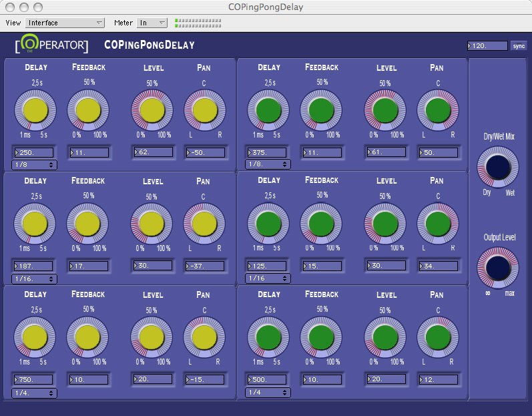Image resolution: width=532 pixels, height=416 pixels.
Task: Open the 1/16. note division dropdown under 187
Action: pyautogui.click(x=34, y=279)
